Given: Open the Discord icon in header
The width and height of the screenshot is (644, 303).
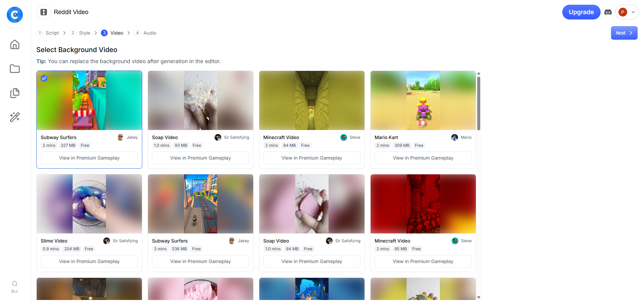Looking at the screenshot, I should tap(608, 12).
